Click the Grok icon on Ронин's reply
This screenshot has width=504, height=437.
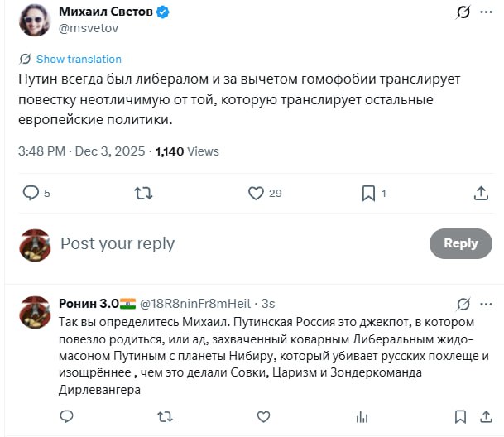(x=464, y=304)
